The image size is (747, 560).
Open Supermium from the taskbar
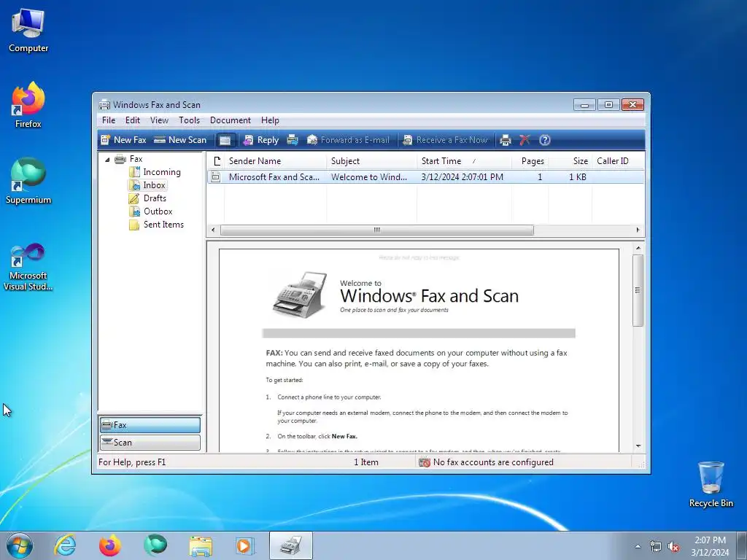155,545
